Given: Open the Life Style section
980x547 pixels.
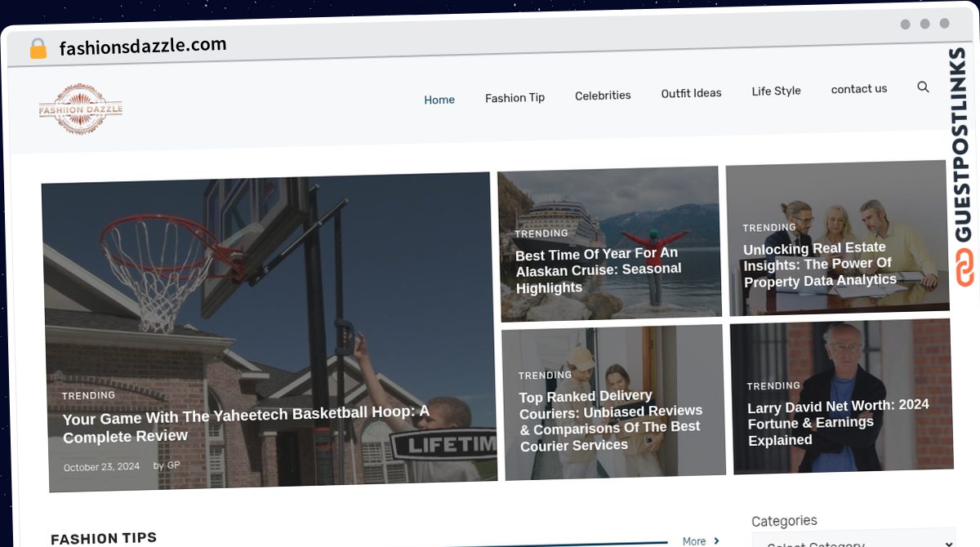Looking at the screenshot, I should pos(776,91).
